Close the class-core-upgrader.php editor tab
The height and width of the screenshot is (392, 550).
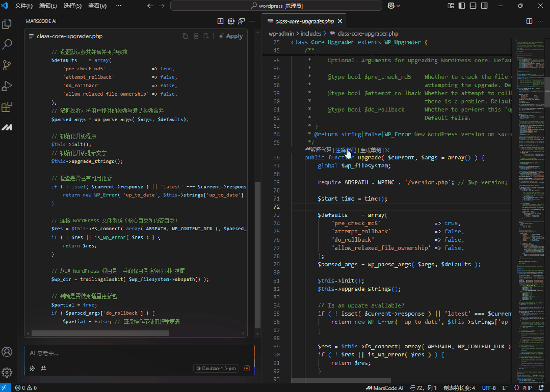pyautogui.click(x=340, y=21)
